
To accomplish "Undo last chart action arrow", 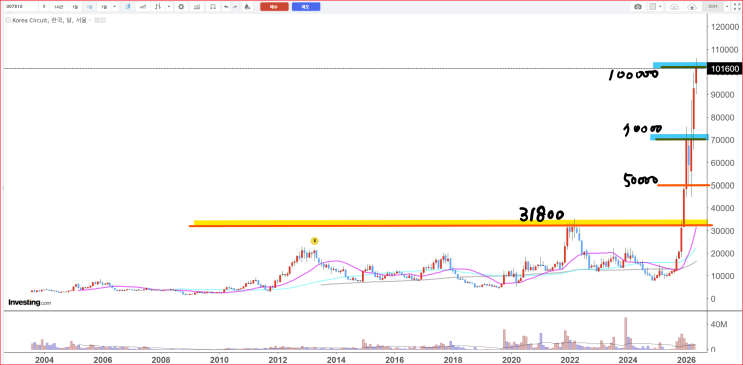I will tap(227, 7).
